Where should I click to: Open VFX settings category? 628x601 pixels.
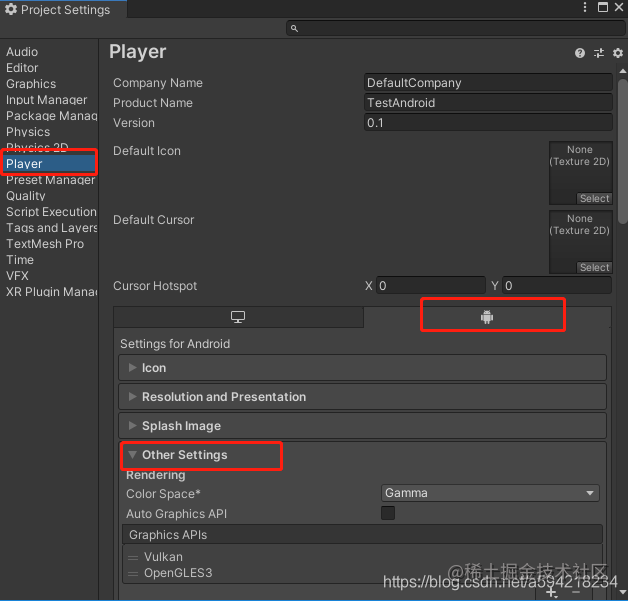[x=48, y=276]
